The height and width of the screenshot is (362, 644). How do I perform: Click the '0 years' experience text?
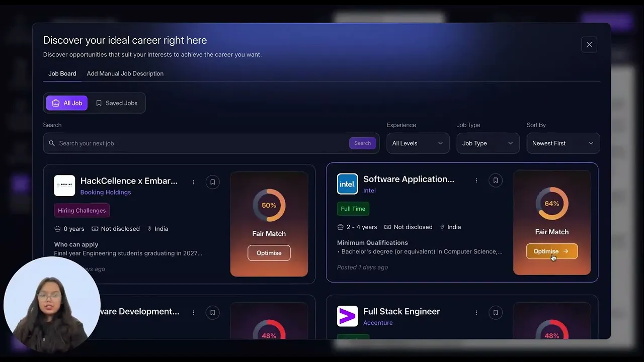pos(74,229)
